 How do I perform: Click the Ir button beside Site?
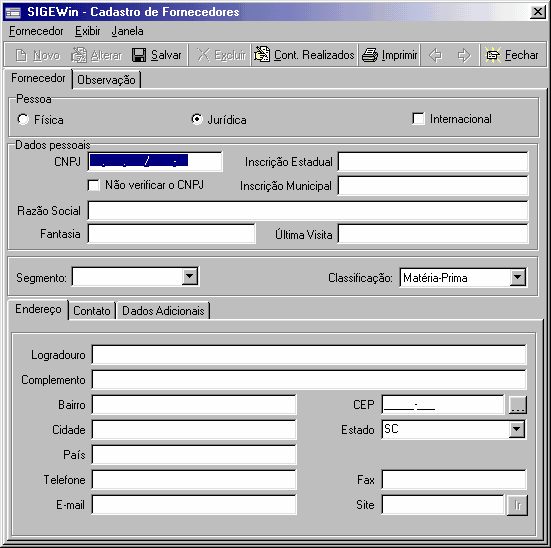click(517, 505)
